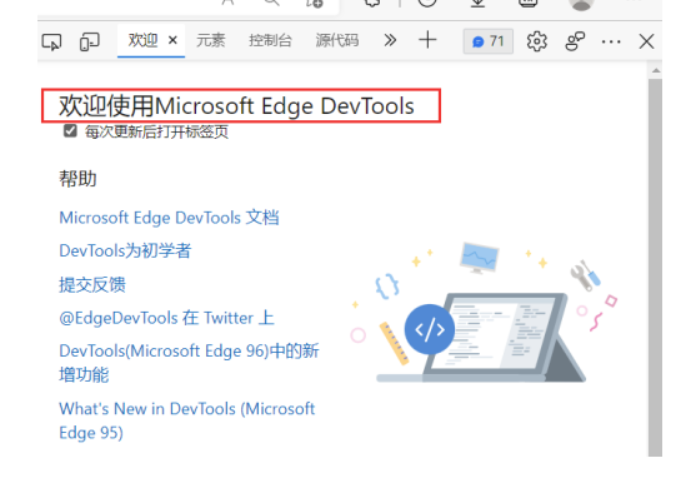
Task: Open the 元素 tab
Action: (210, 40)
